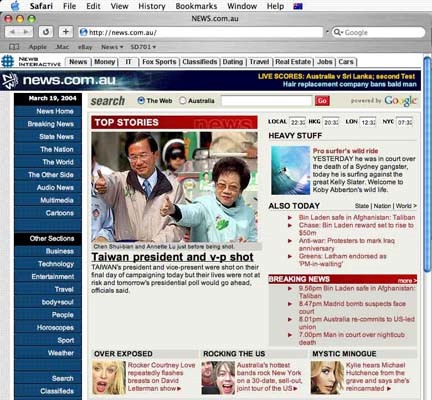Viewport: 432px width, 400px height.
Task: Open the address bar history dropdown arrow
Action: click(x=327, y=32)
